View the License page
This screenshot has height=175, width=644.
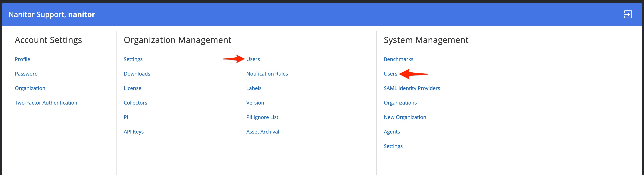point(133,88)
